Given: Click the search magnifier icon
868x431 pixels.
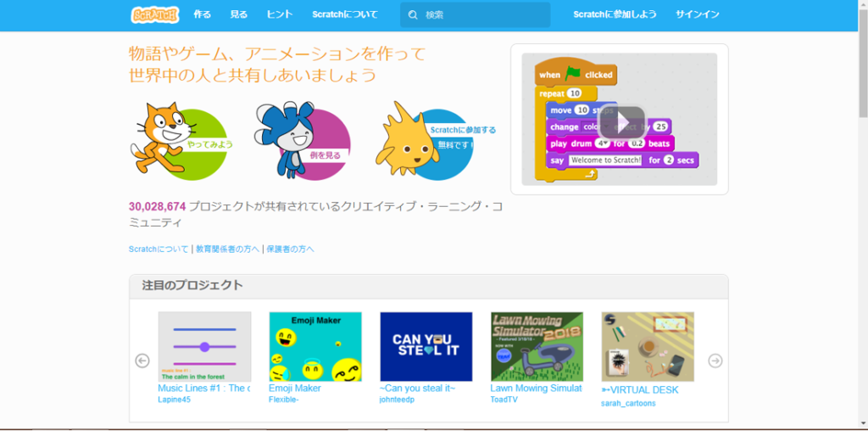Looking at the screenshot, I should (x=413, y=14).
